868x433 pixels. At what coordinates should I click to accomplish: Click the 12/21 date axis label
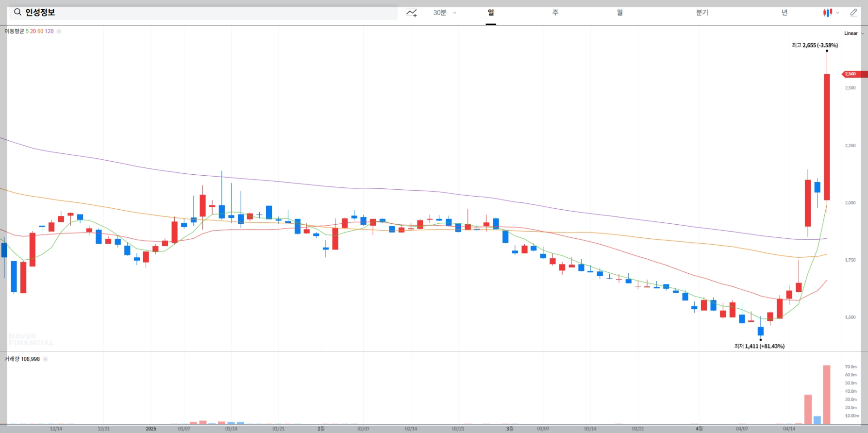(x=103, y=429)
